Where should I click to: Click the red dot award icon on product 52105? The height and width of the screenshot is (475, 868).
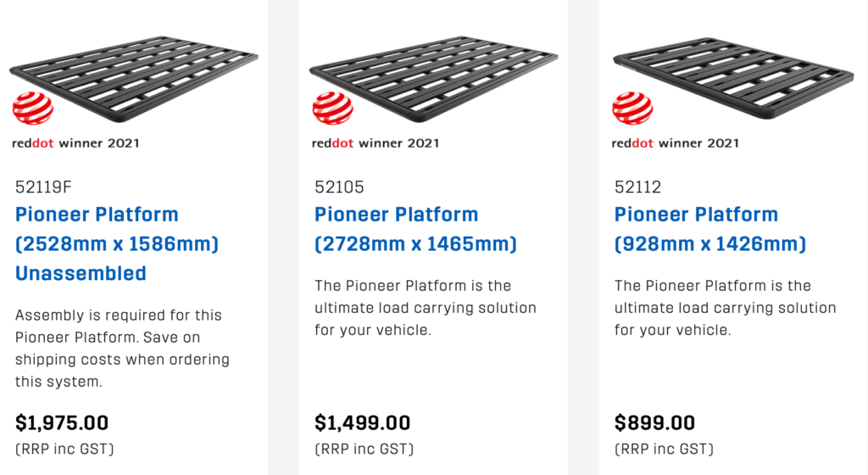[x=332, y=108]
